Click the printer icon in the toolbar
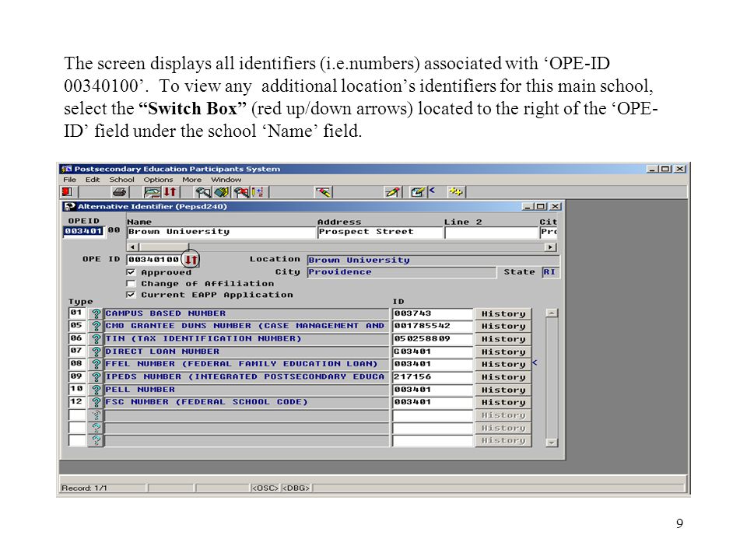747x560 pixels. click(x=119, y=192)
